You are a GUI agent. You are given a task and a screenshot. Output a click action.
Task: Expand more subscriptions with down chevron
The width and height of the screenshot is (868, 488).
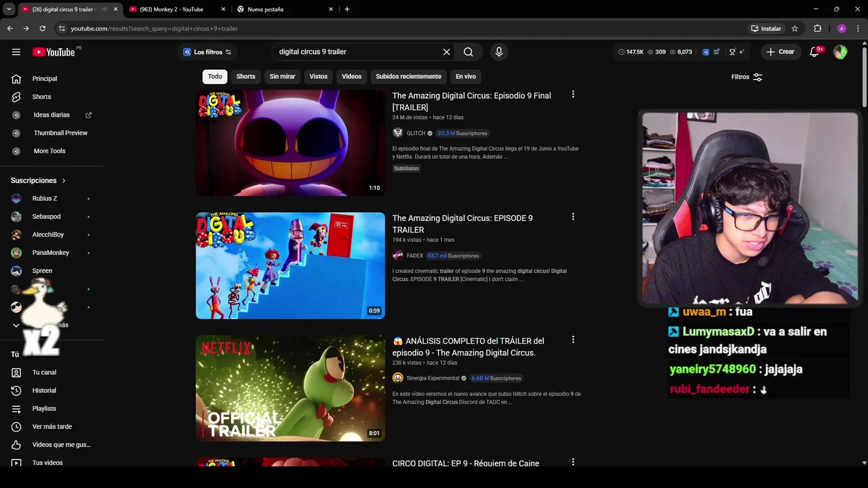coord(16,325)
